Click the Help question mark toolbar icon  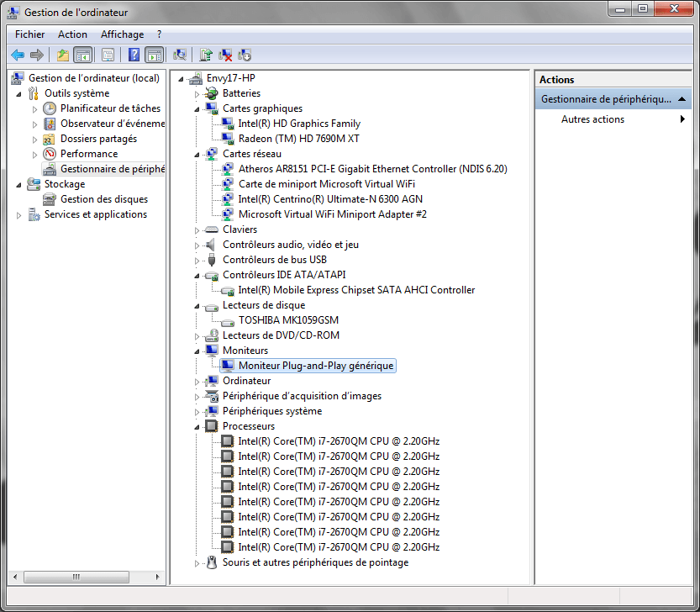[x=134, y=55]
